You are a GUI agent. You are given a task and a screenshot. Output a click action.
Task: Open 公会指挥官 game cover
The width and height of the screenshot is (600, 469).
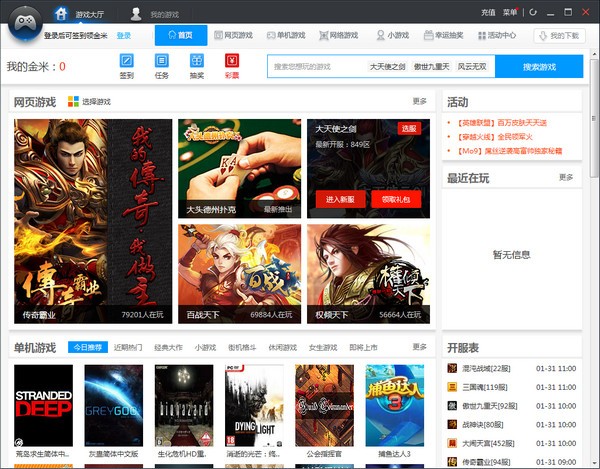(324, 405)
